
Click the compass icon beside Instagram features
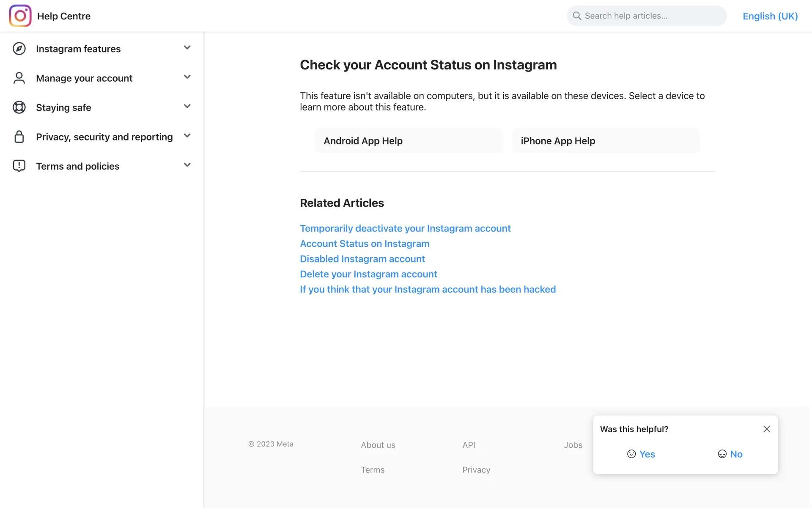(19, 49)
